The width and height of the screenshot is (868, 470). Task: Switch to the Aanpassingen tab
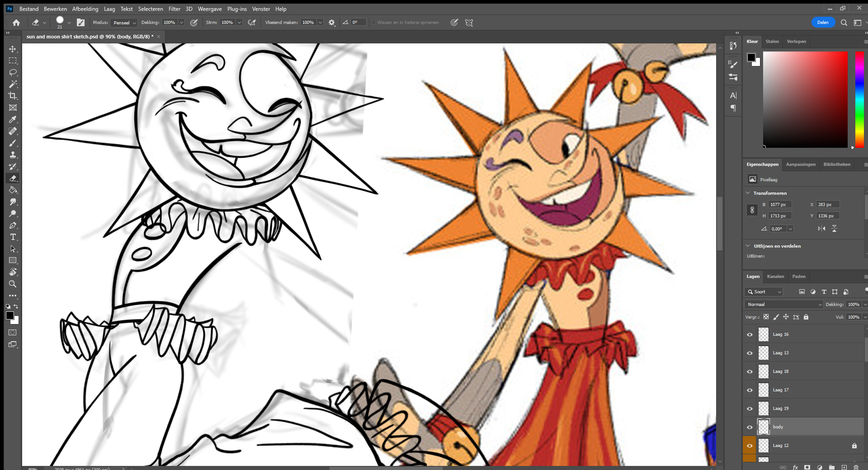(801, 164)
